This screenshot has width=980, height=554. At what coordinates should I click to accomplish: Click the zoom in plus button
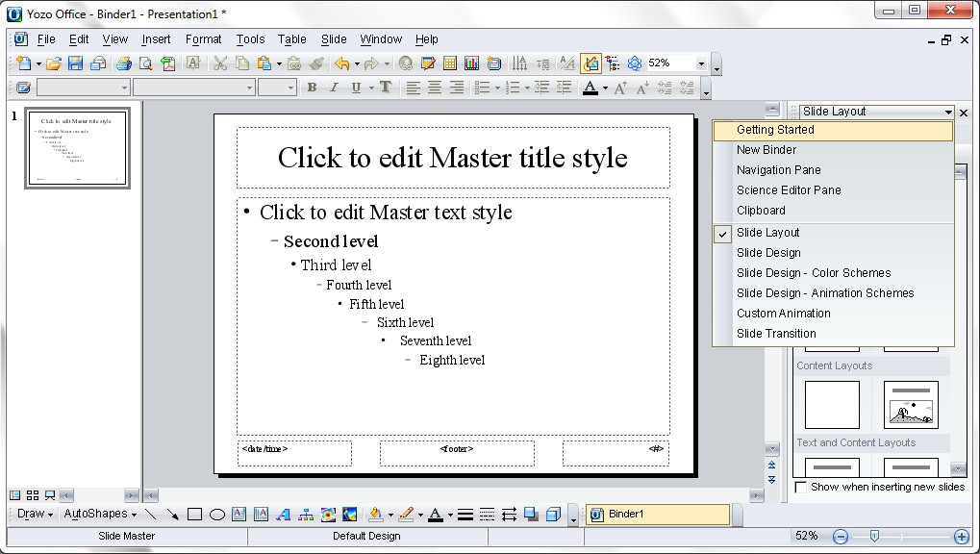pyautogui.click(x=961, y=536)
